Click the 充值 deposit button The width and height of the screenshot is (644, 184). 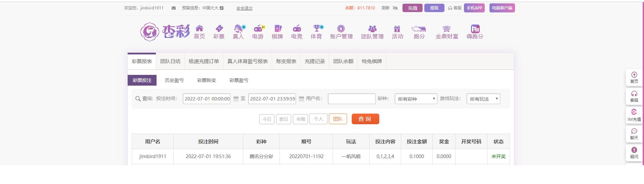tap(412, 8)
